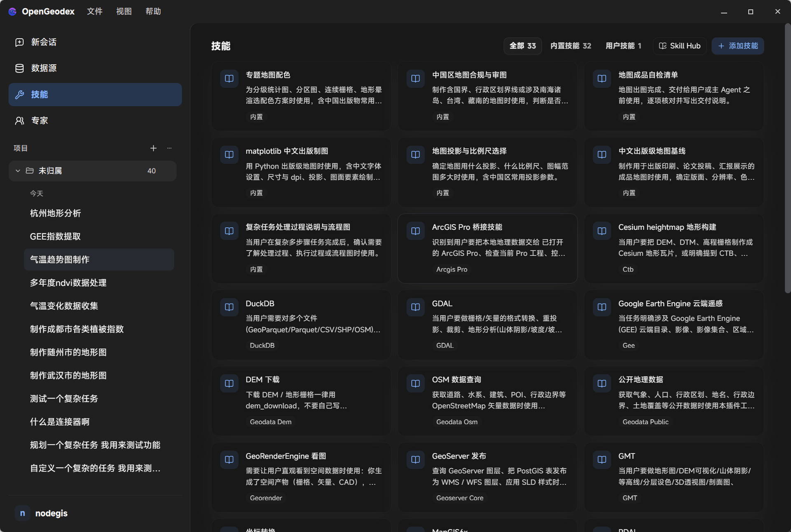Switch to 用户技能 1 tab

pos(623,46)
